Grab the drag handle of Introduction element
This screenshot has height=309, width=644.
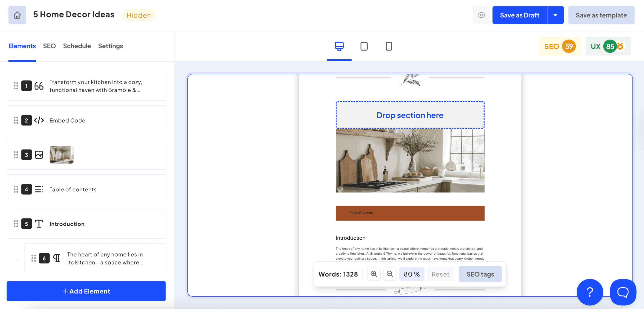click(16, 224)
